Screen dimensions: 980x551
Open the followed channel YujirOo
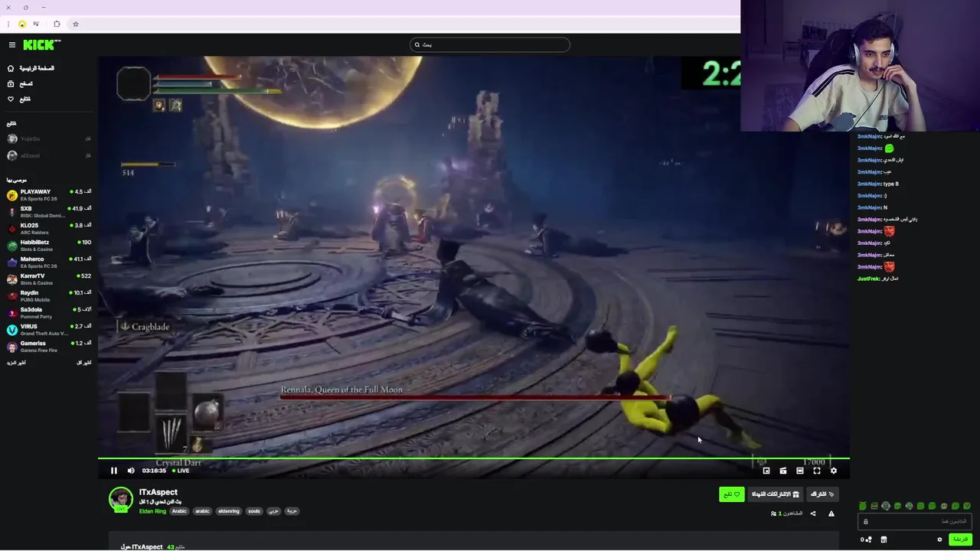coord(48,139)
